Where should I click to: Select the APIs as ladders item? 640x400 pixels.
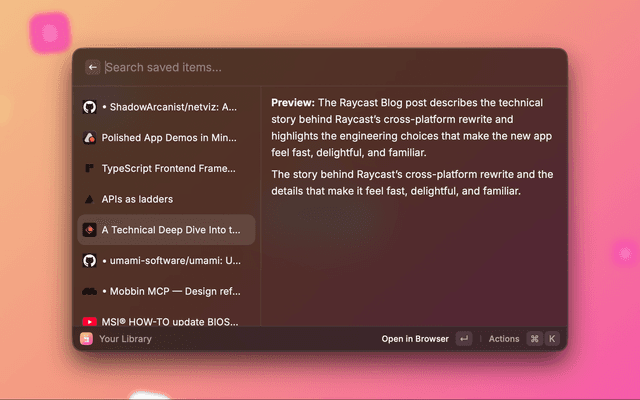[x=166, y=199]
